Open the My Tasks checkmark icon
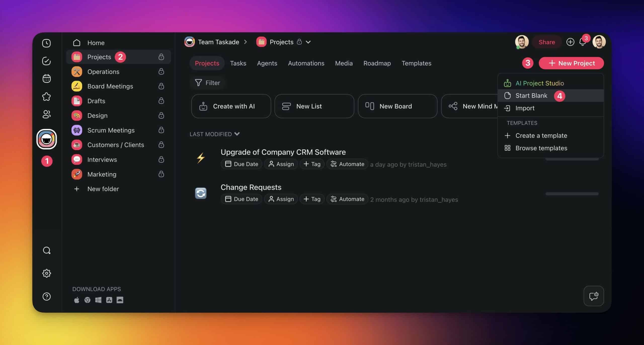Viewport: 644px width, 345px height. 46,61
